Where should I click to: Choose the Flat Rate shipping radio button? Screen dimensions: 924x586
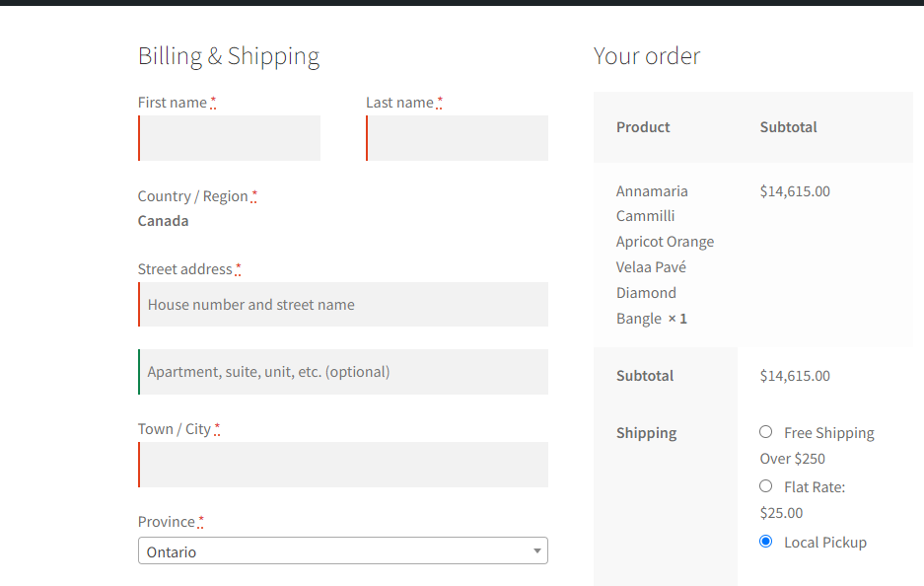(x=766, y=486)
